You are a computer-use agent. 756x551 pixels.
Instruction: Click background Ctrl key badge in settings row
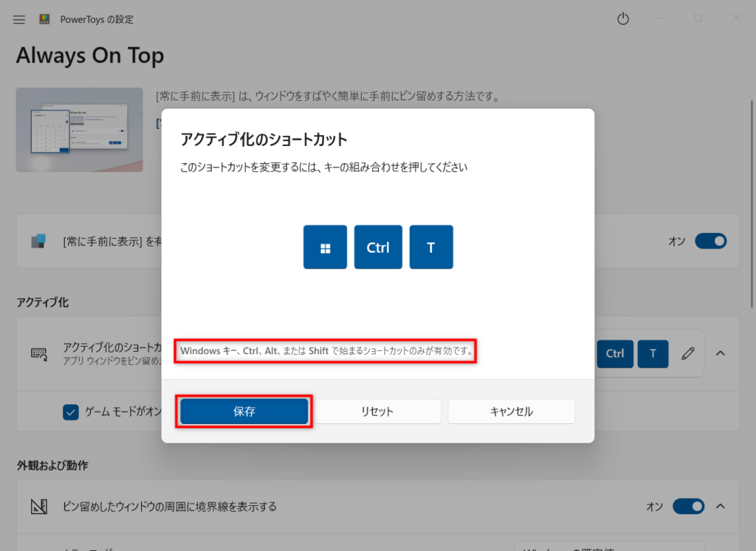click(615, 353)
